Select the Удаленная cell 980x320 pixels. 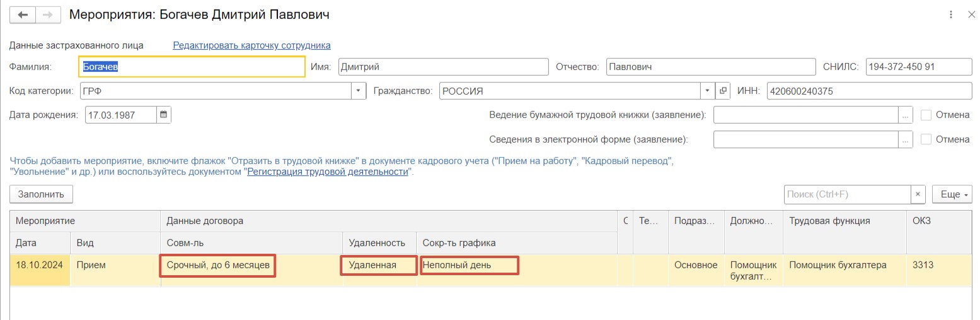(x=379, y=271)
